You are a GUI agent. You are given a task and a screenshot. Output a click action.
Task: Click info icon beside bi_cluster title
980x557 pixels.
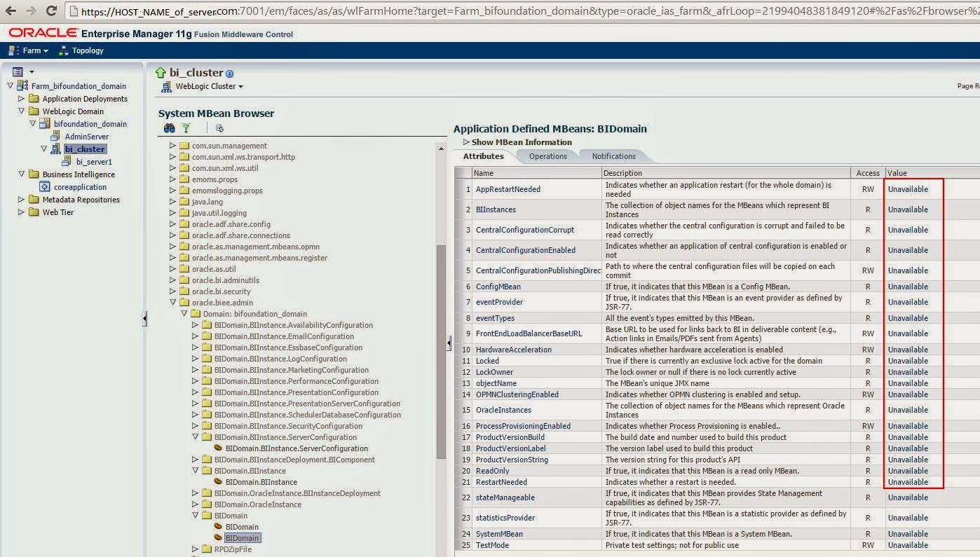[230, 74]
